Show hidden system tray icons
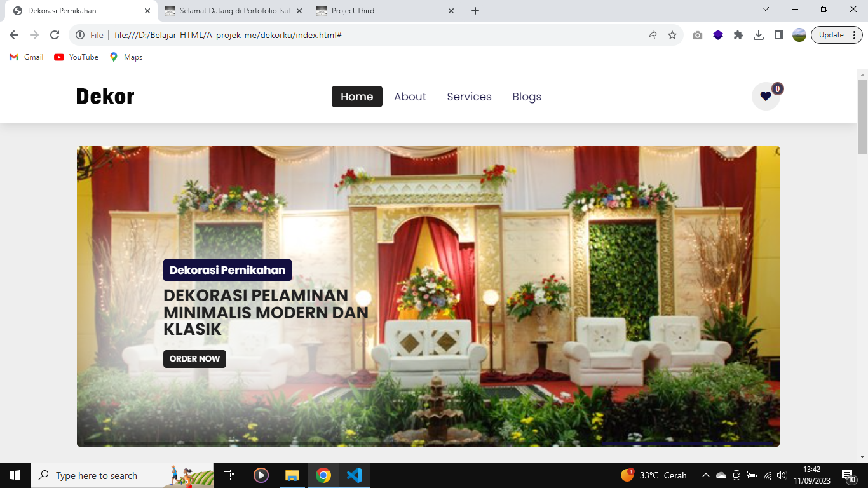Image resolution: width=868 pixels, height=488 pixels. coord(705,475)
